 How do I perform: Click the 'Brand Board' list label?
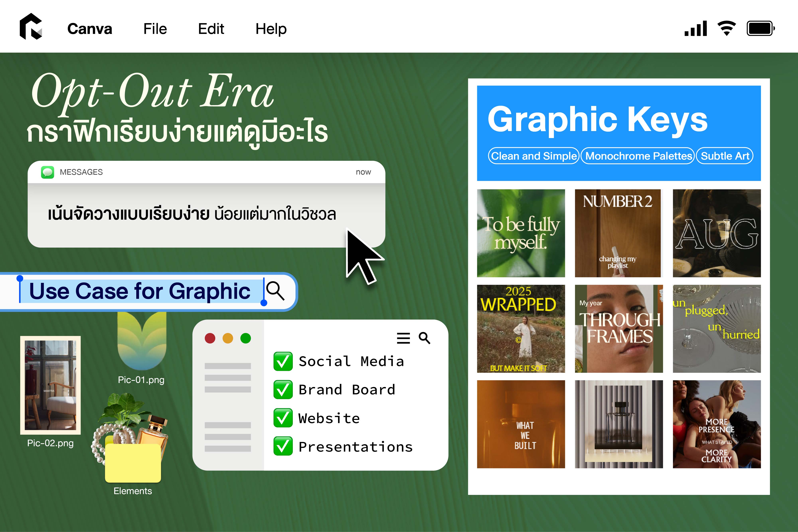point(347,390)
